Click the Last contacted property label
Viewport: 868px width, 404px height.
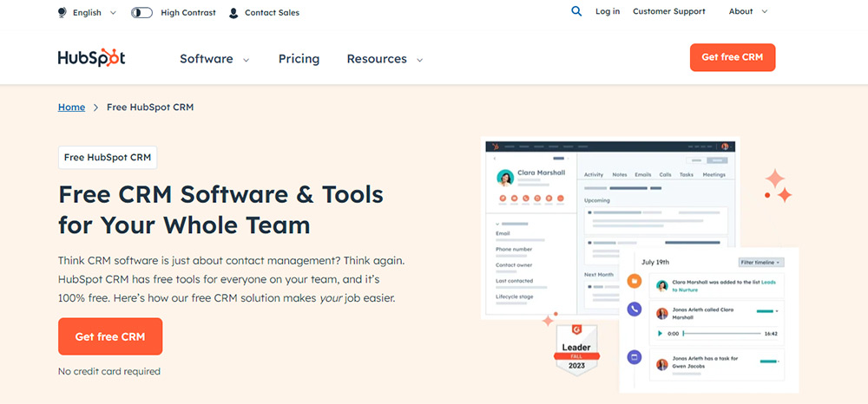(514, 281)
